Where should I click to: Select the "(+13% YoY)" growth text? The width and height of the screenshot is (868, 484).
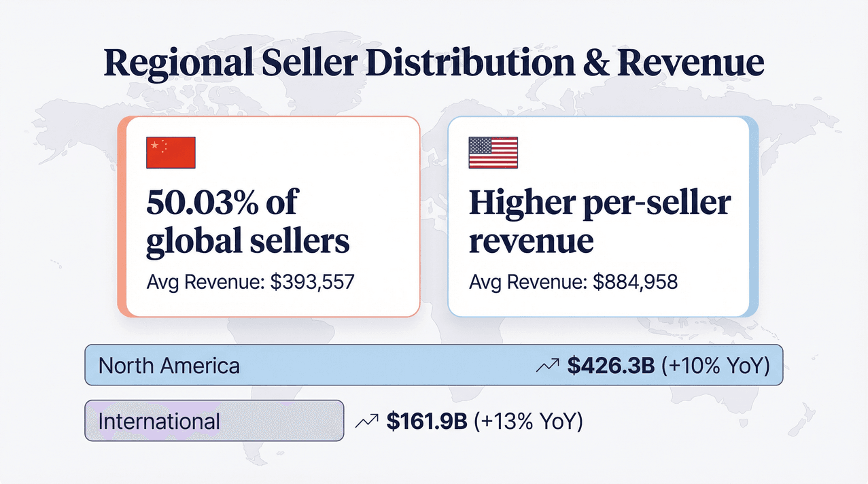[532, 421]
